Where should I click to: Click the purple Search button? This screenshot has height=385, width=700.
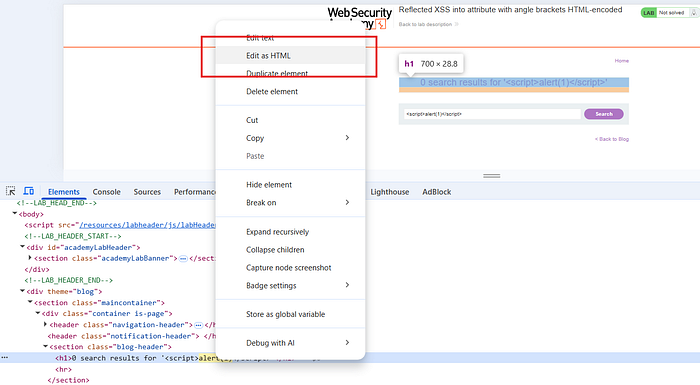[x=604, y=114]
